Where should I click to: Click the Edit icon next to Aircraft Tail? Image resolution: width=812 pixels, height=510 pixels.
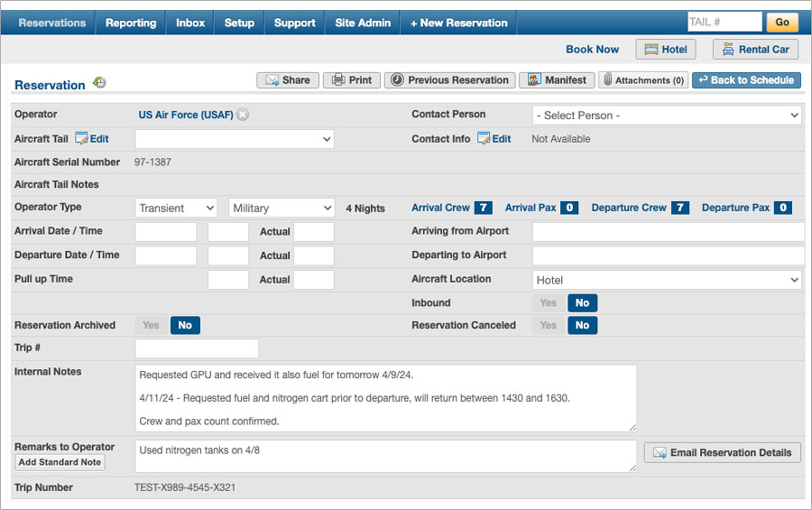(82, 139)
